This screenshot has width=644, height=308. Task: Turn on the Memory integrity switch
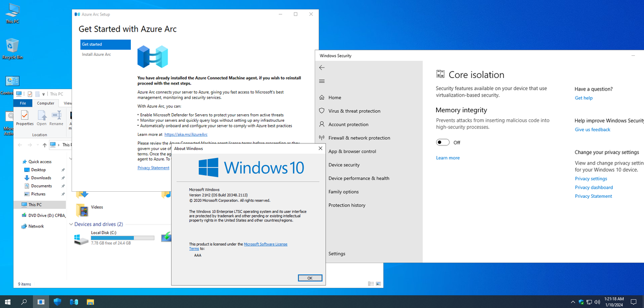(x=443, y=142)
